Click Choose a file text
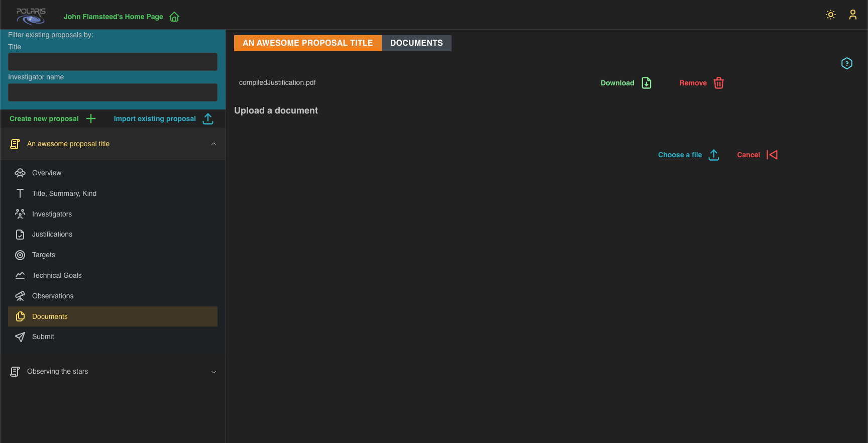868x443 pixels. (680, 155)
